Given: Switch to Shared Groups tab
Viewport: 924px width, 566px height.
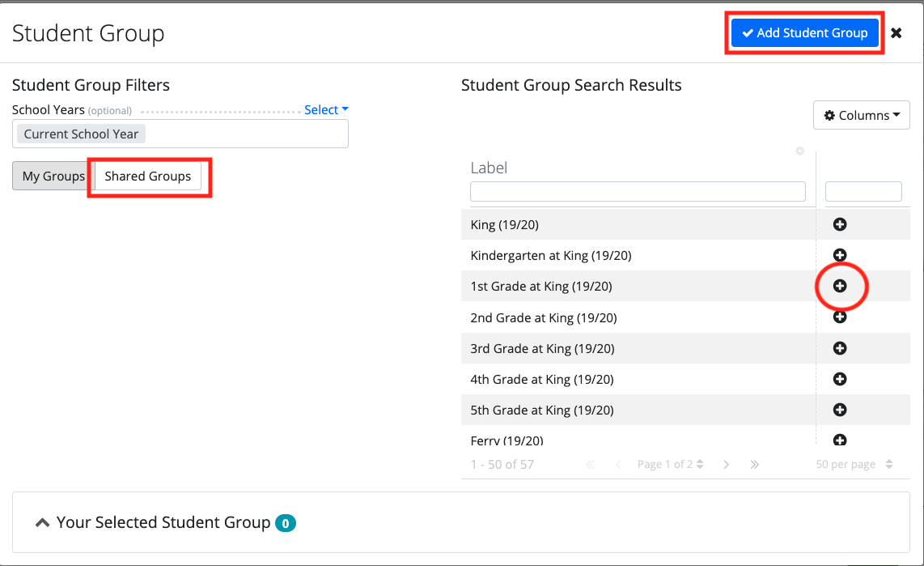Looking at the screenshot, I should (x=148, y=177).
